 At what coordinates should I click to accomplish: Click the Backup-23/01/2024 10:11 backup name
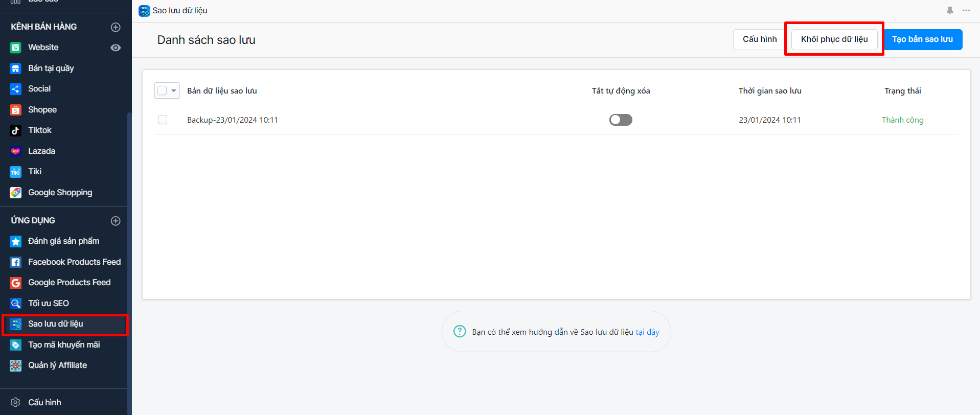pos(233,120)
